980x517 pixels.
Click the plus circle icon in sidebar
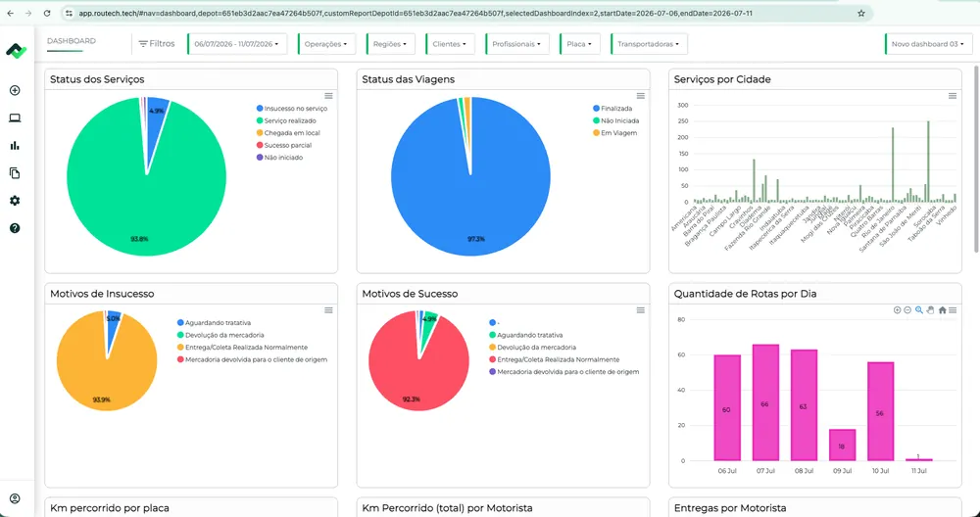coord(15,90)
